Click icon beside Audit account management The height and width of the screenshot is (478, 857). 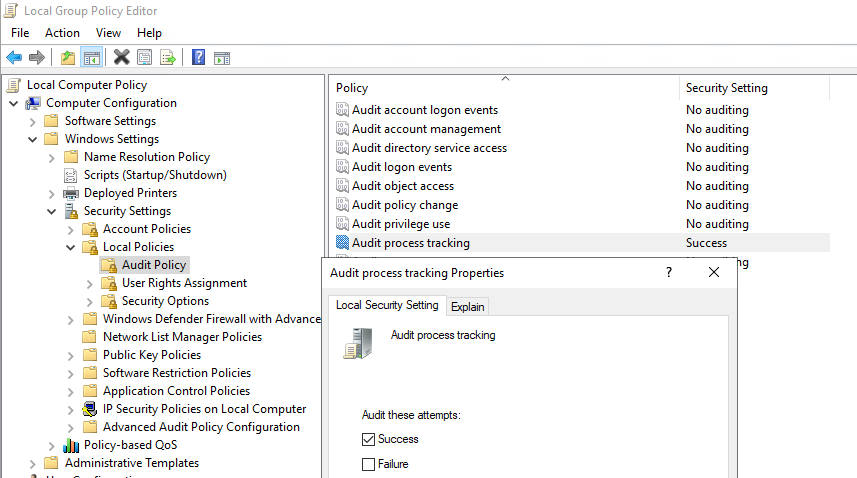(x=342, y=129)
